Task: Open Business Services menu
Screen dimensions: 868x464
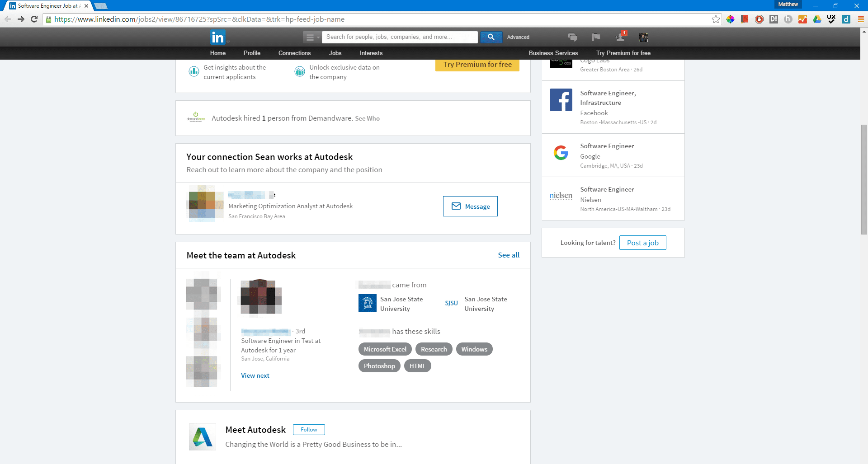Action: point(553,53)
